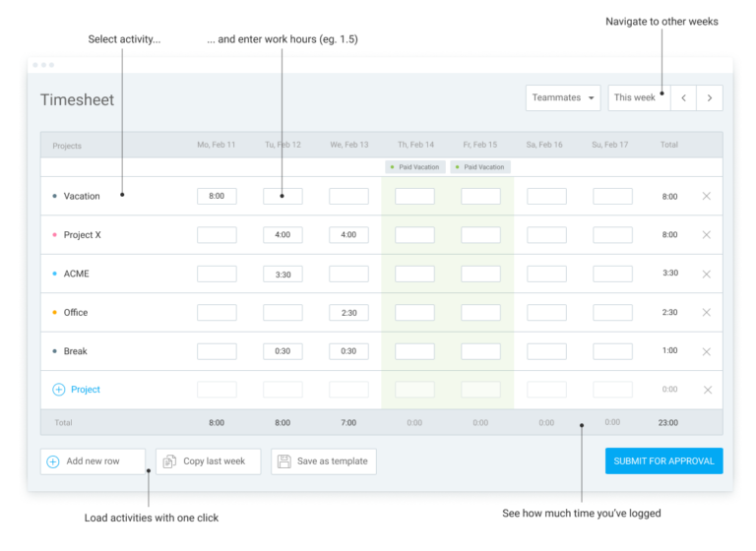The height and width of the screenshot is (551, 756).
Task: Remove the Break row with X
Action: click(707, 351)
